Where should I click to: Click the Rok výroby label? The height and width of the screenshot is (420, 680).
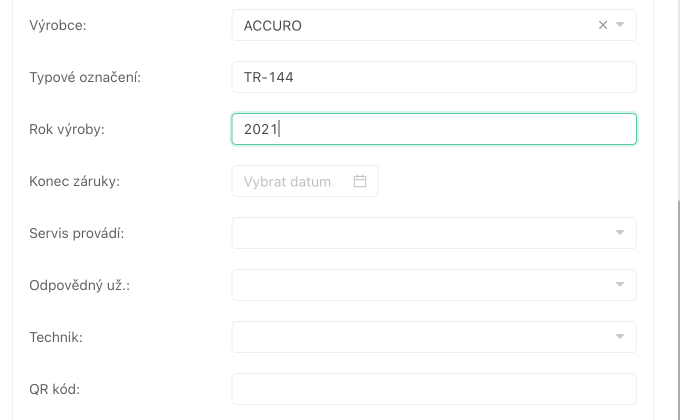tap(67, 129)
